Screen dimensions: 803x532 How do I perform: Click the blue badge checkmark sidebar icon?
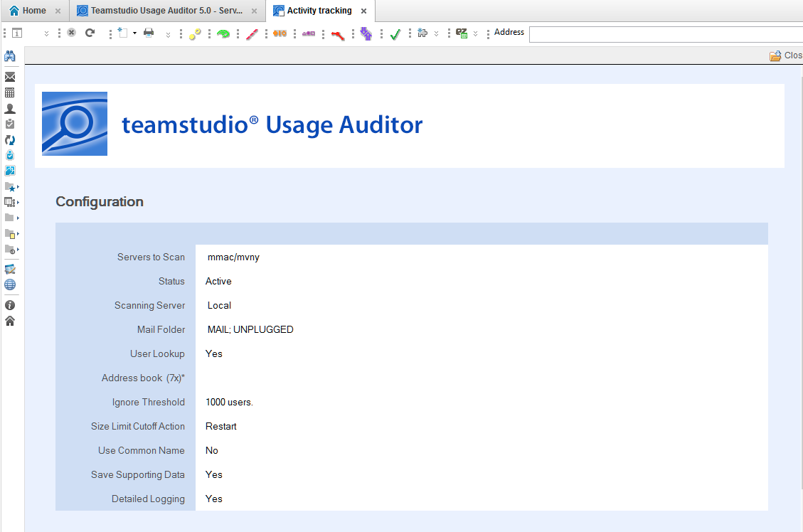pyautogui.click(x=10, y=155)
